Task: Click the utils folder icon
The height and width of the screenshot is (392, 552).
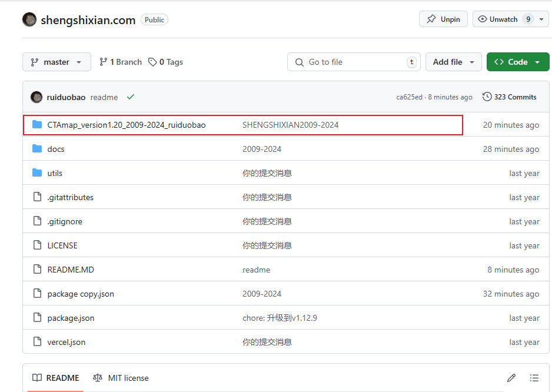Action: pyautogui.click(x=37, y=172)
